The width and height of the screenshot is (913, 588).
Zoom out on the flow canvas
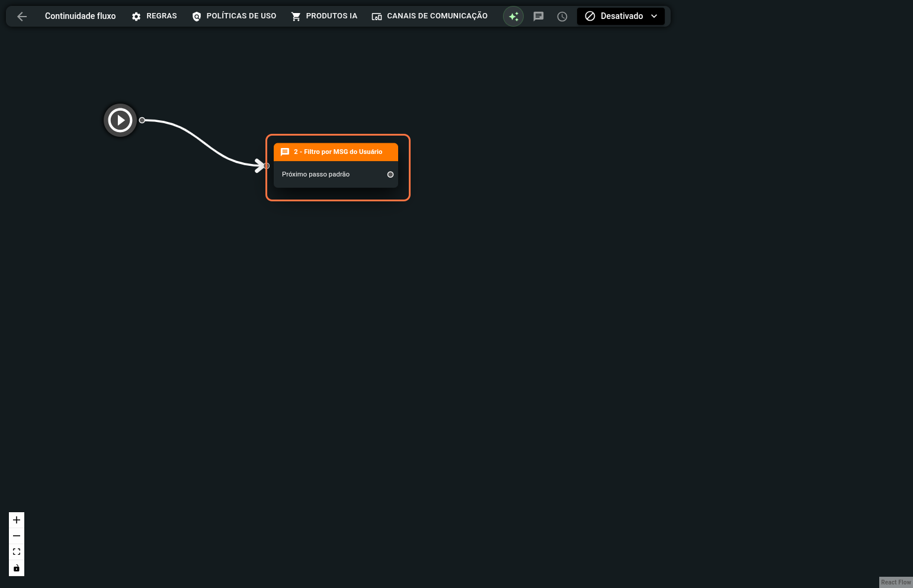pyautogui.click(x=17, y=536)
